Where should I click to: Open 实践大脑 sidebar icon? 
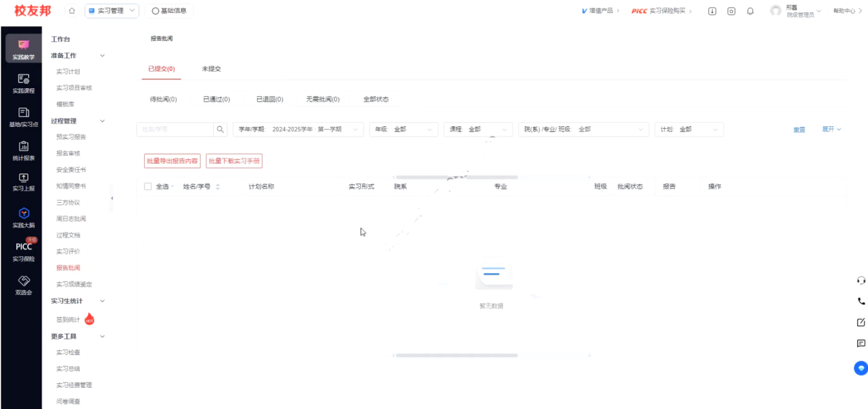pyautogui.click(x=24, y=218)
